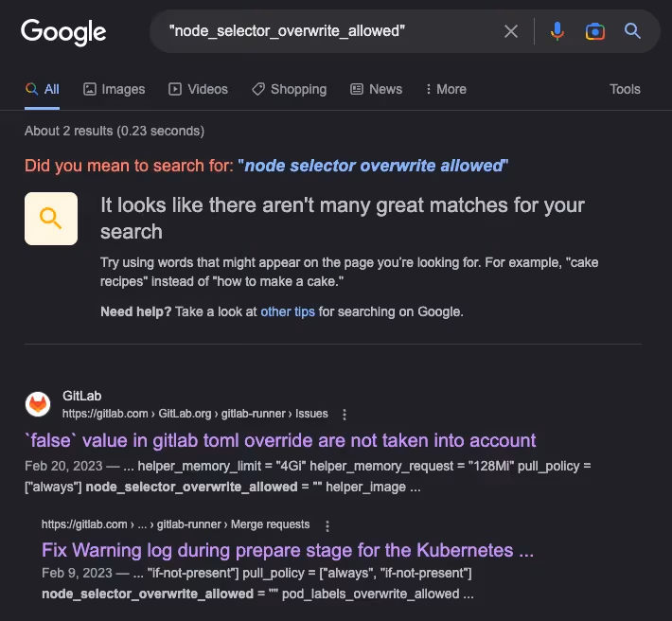The image size is (672, 621).
Task: Click the GitLab fox favicon
Action: [38, 404]
